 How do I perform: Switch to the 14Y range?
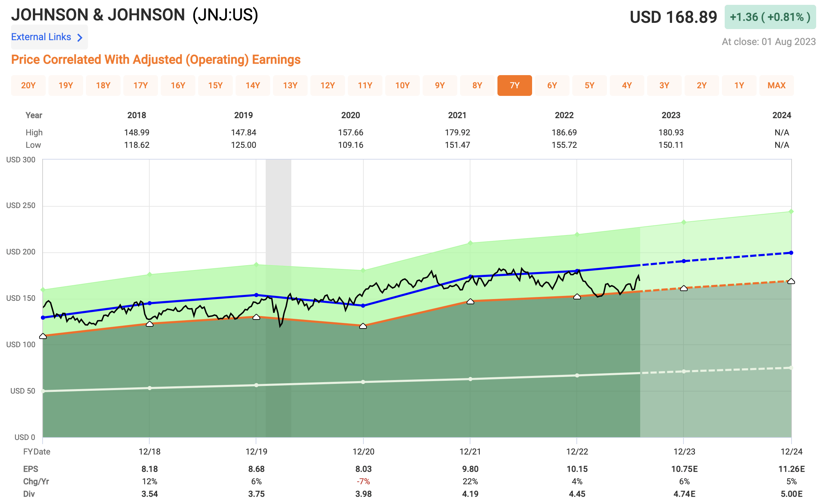tap(253, 85)
